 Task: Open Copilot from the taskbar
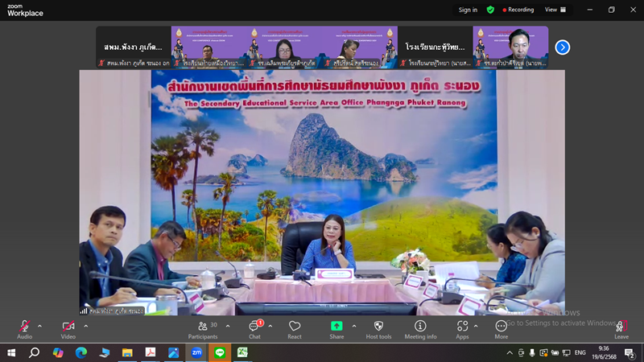click(58, 352)
